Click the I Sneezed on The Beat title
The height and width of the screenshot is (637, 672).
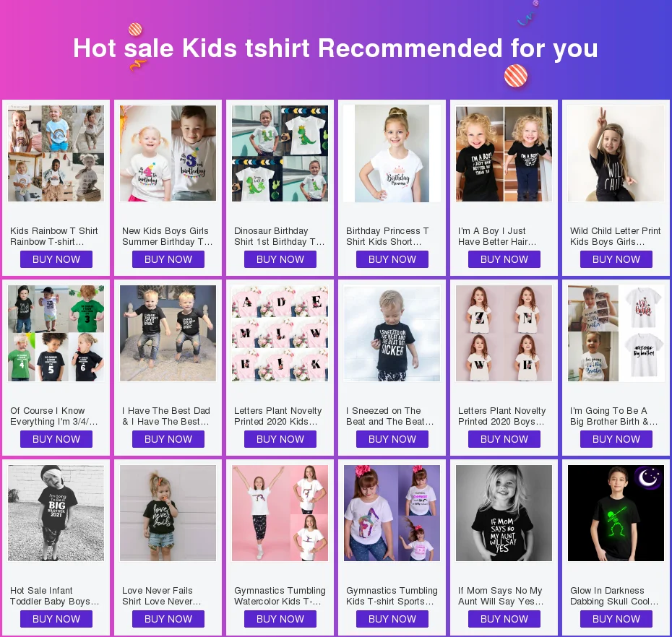coord(390,416)
